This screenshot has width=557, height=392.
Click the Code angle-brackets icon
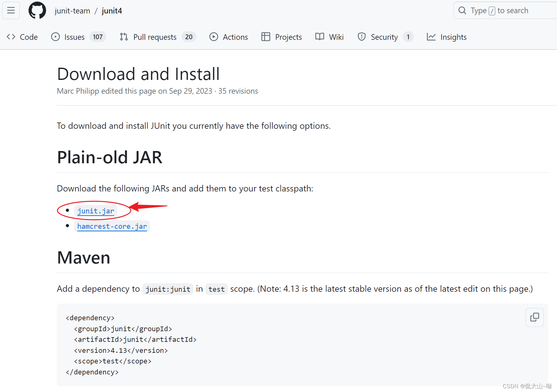11,37
